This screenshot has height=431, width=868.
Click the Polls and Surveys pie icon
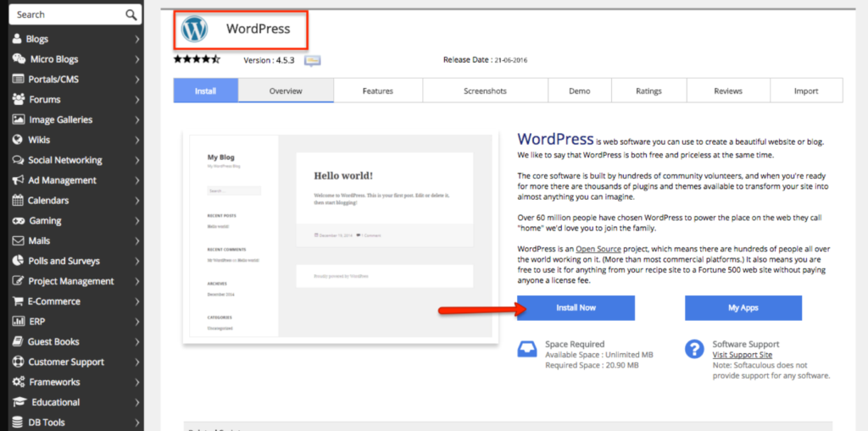pyautogui.click(x=18, y=261)
